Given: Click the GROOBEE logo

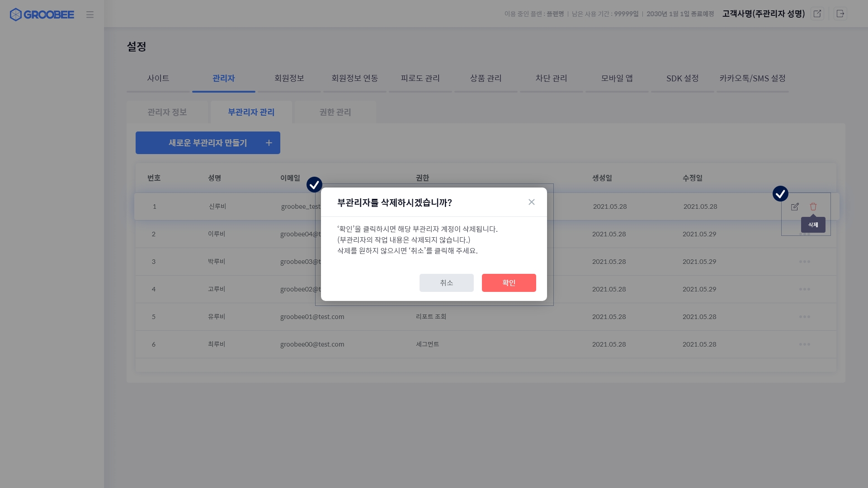Looking at the screenshot, I should point(42,14).
